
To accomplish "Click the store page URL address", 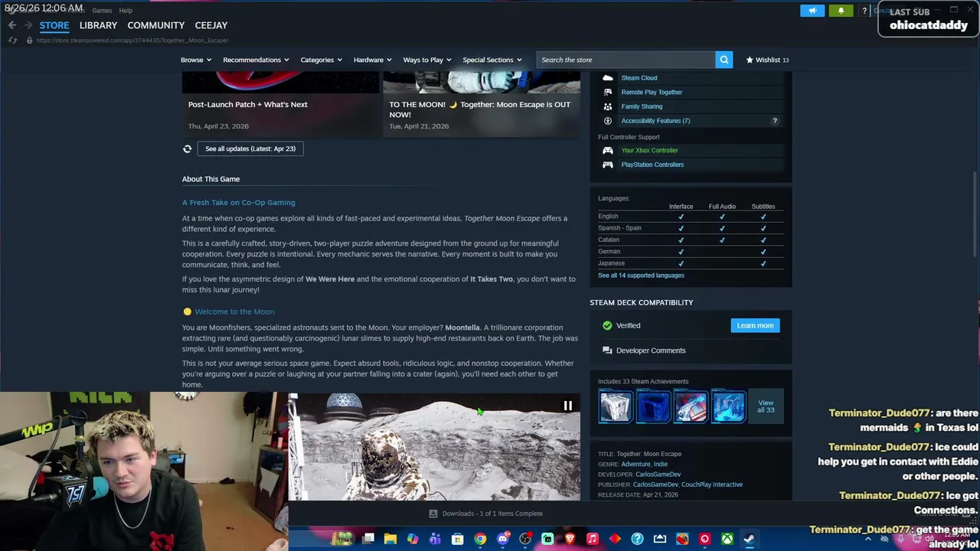I will (132, 40).
